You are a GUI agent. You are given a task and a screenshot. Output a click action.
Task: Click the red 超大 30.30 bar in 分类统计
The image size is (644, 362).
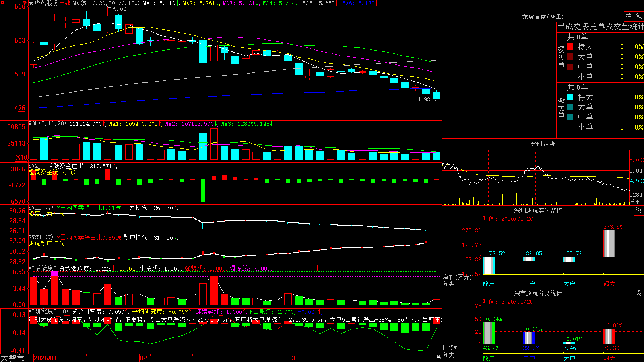point(609,337)
